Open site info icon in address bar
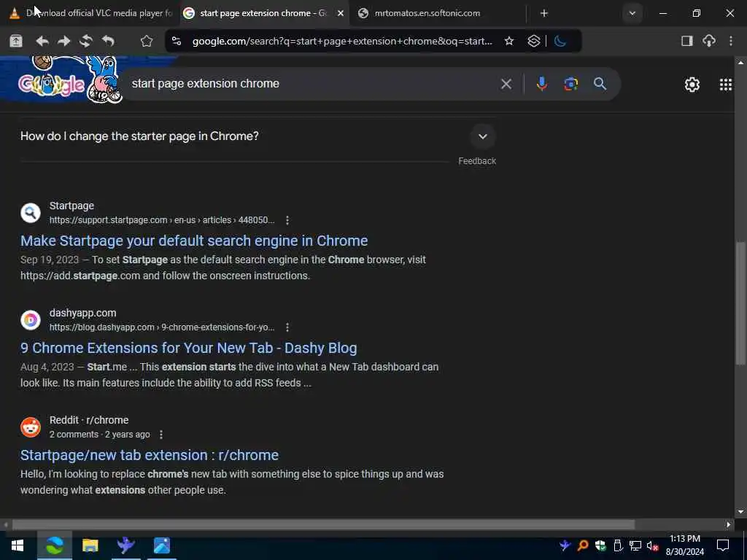The image size is (747, 560). 177,41
